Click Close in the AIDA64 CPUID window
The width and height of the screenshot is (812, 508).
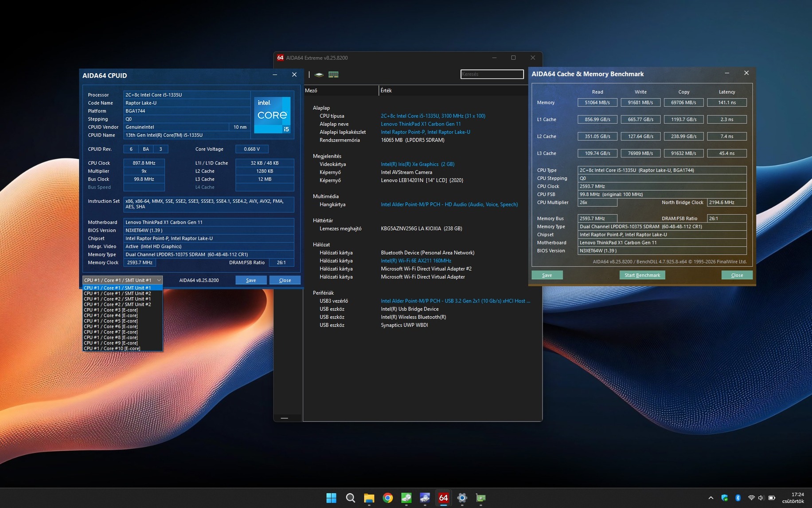pos(285,280)
